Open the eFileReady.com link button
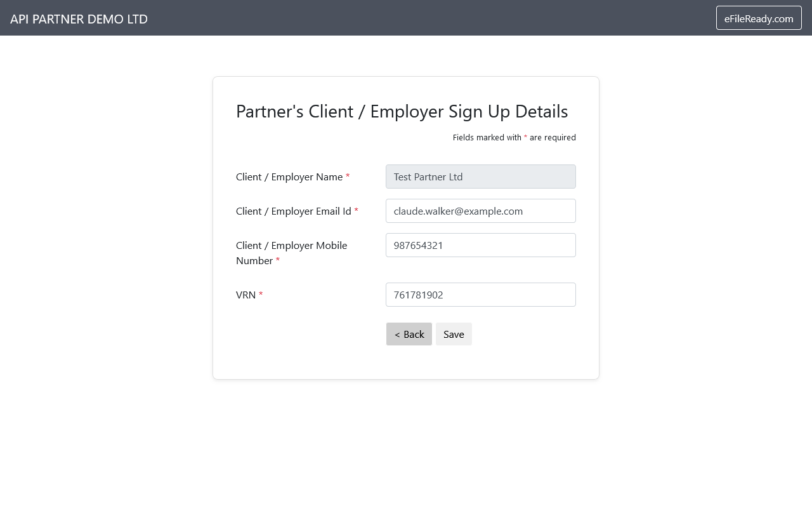 click(x=759, y=18)
